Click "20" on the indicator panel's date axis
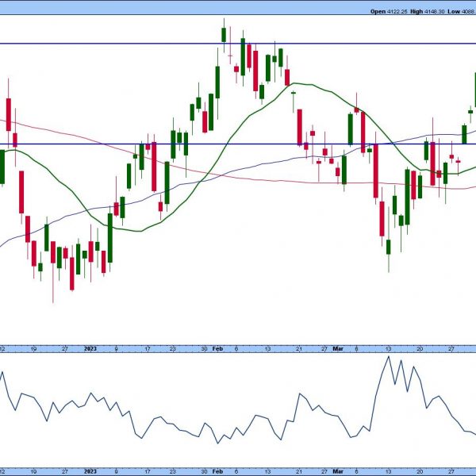476x476 pixels. point(420,471)
